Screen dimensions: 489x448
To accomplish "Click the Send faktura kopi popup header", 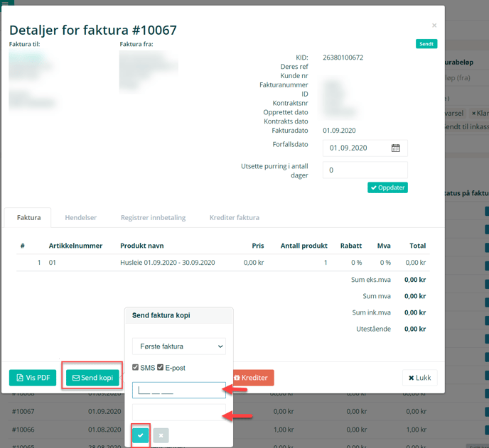I will 179,315.
